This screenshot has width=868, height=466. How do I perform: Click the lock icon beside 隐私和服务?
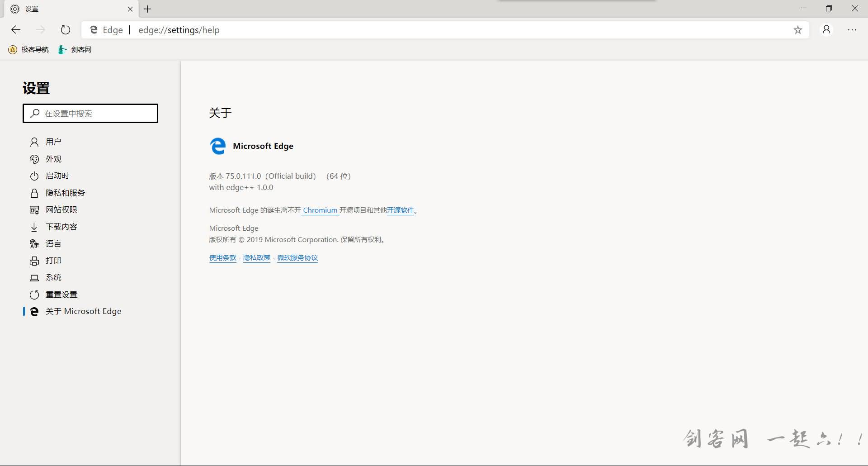34,193
